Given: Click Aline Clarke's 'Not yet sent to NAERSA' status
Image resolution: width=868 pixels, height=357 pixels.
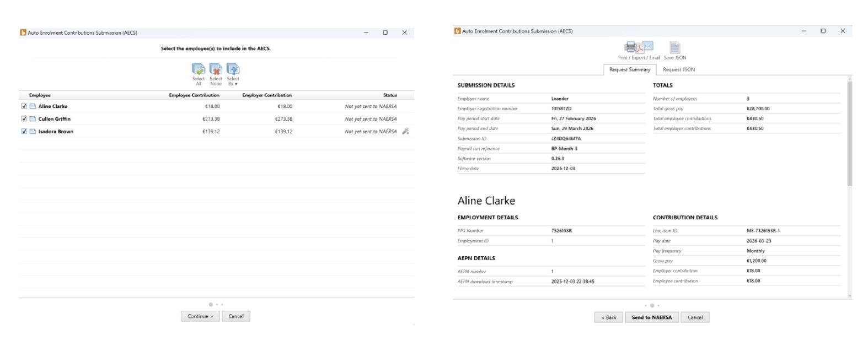Looking at the screenshot, I should click(x=371, y=106).
